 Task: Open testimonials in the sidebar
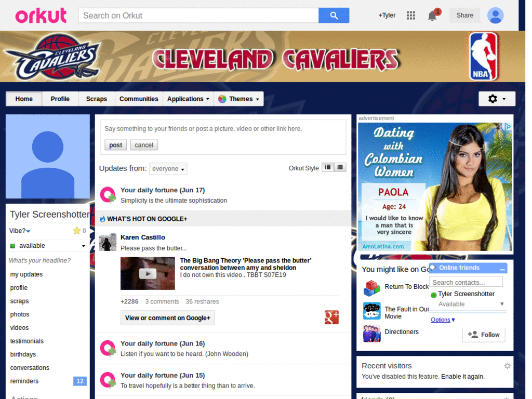[x=27, y=341]
